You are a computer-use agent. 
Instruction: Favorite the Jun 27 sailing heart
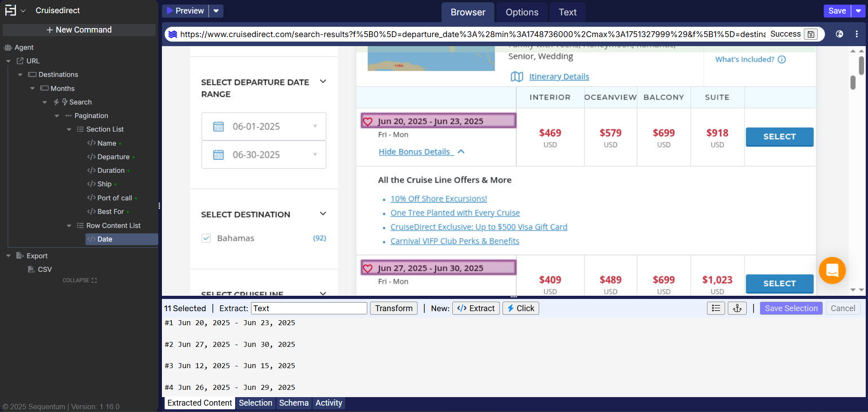pos(368,269)
